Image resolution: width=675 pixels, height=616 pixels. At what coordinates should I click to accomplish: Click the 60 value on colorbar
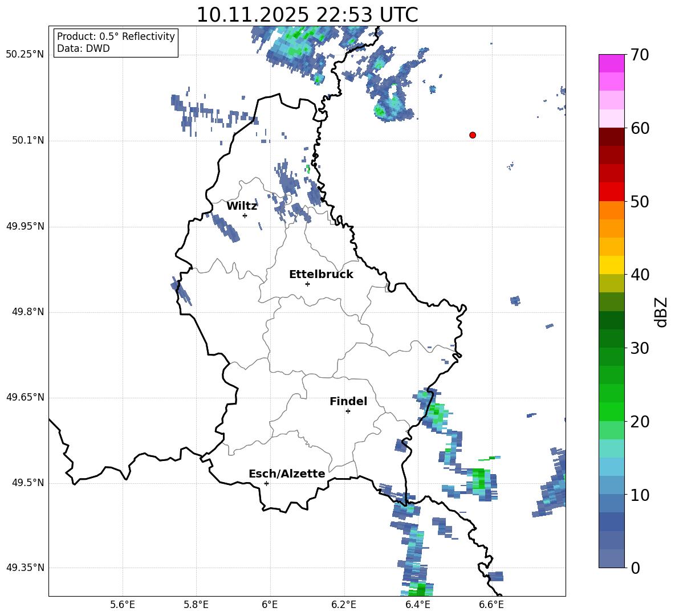[x=640, y=128]
